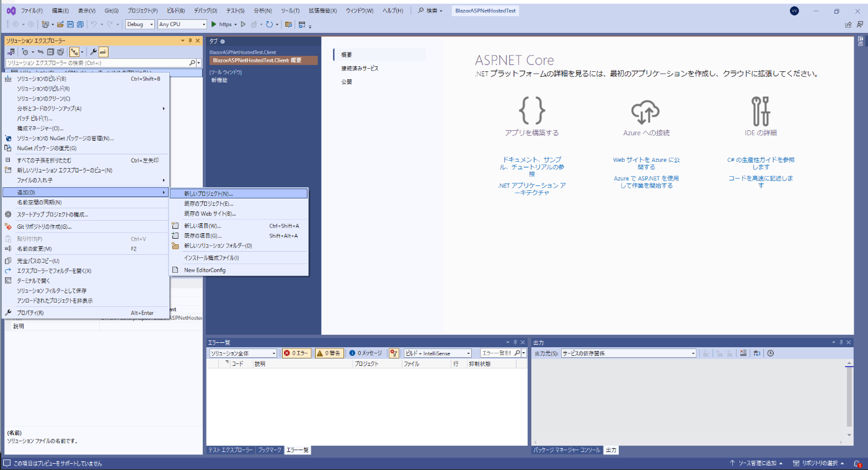The width and height of the screenshot is (868, 470).
Task: Toggle the 0 errors filter button
Action: [x=296, y=353]
